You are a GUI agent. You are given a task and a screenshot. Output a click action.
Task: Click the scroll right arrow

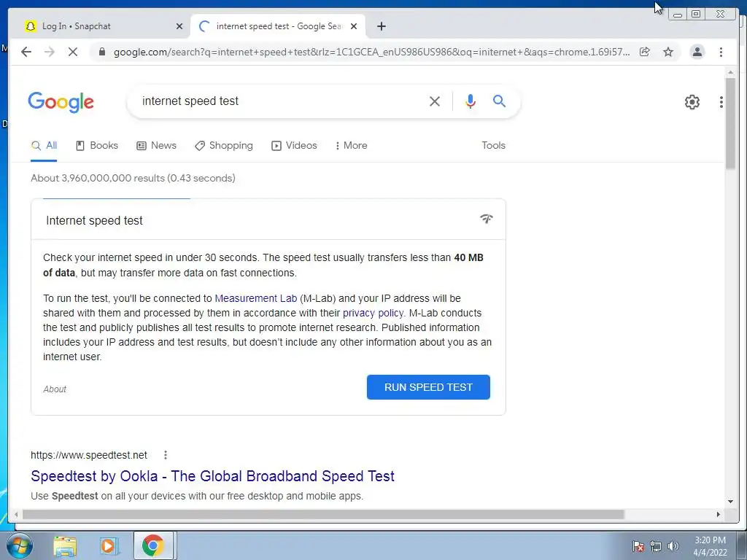719,514
